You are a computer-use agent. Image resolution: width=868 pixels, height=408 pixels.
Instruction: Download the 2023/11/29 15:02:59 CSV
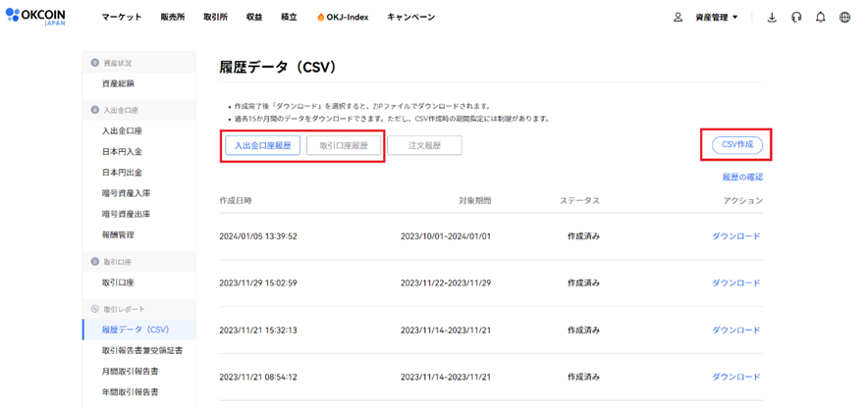coord(735,283)
